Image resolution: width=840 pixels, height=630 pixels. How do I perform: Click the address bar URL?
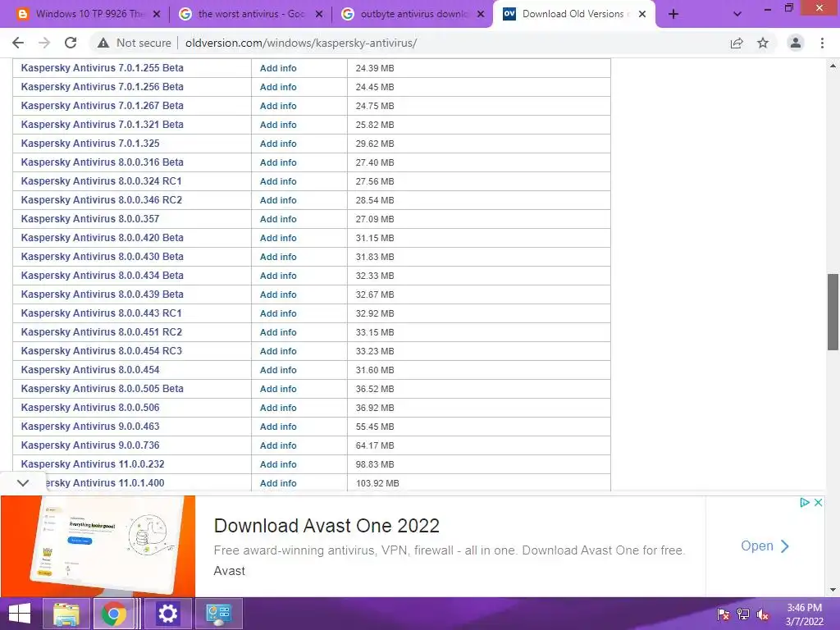(301, 43)
